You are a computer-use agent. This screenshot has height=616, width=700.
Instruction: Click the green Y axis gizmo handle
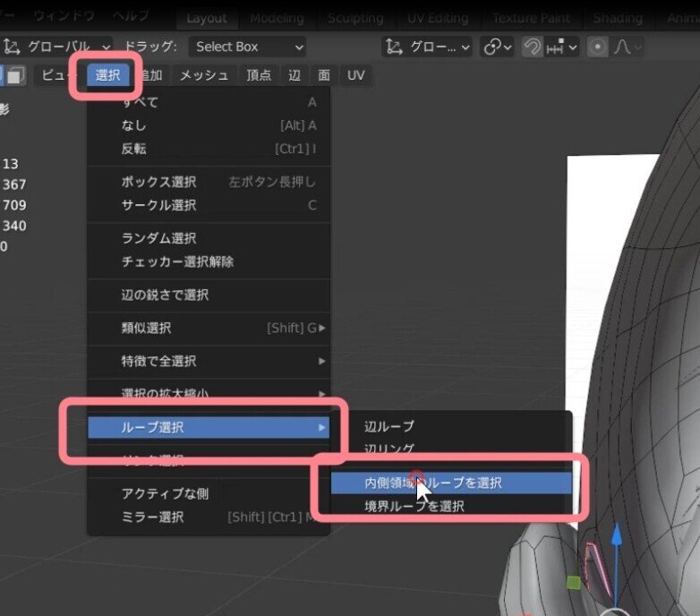574,583
